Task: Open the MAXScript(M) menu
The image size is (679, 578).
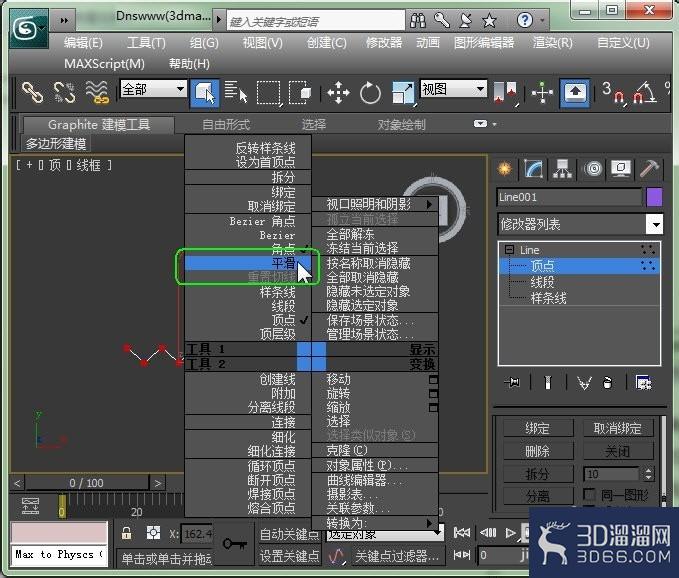Action: pyautogui.click(x=104, y=64)
